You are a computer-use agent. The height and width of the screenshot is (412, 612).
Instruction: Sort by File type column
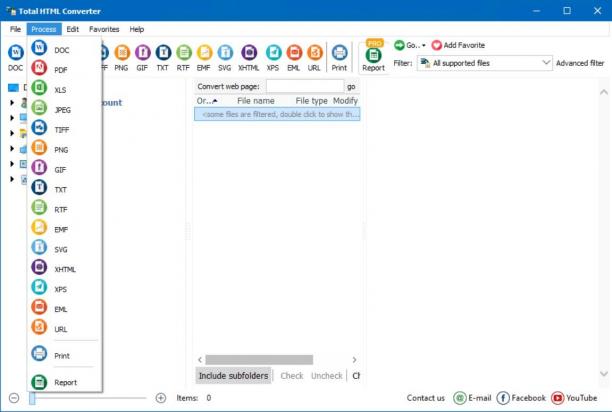311,101
